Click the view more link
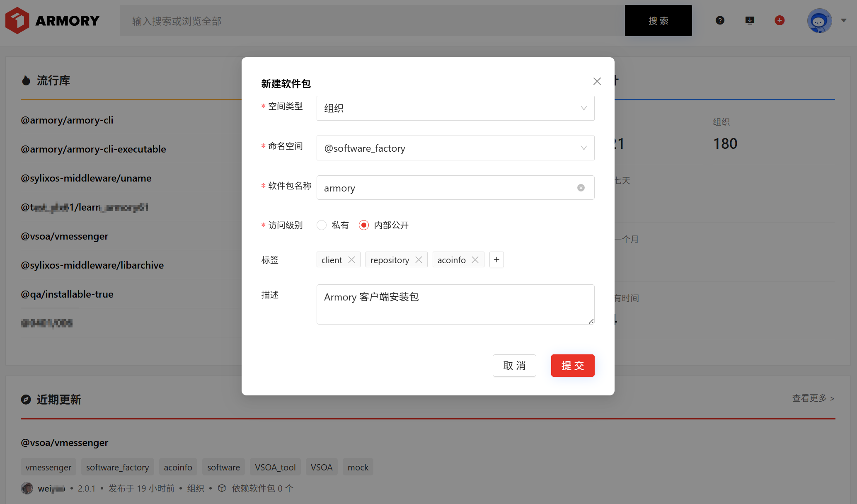The width and height of the screenshot is (857, 504). 813,398
